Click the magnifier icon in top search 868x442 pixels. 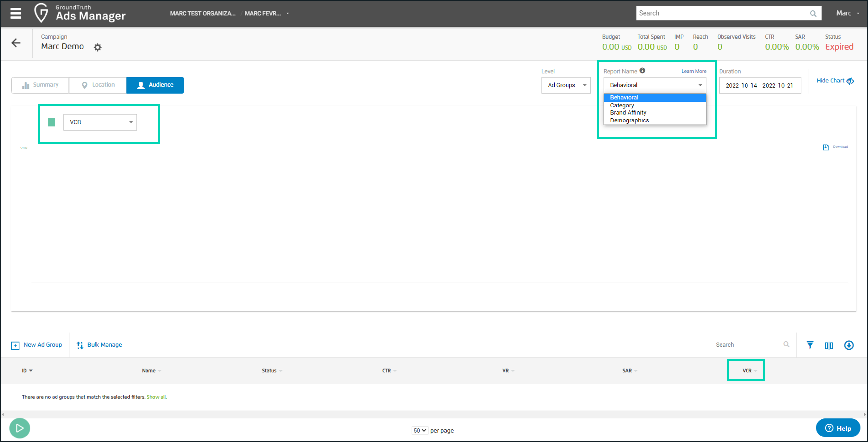tap(813, 13)
